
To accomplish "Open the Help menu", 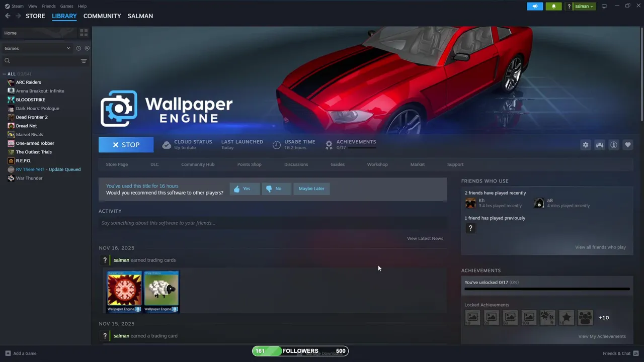I will (82, 6).
